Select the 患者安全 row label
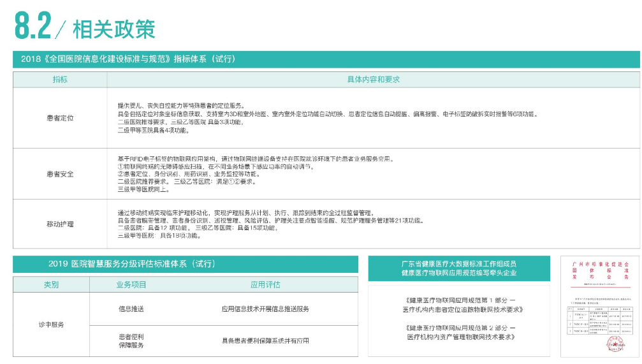The image size is (642, 364). pos(60,173)
